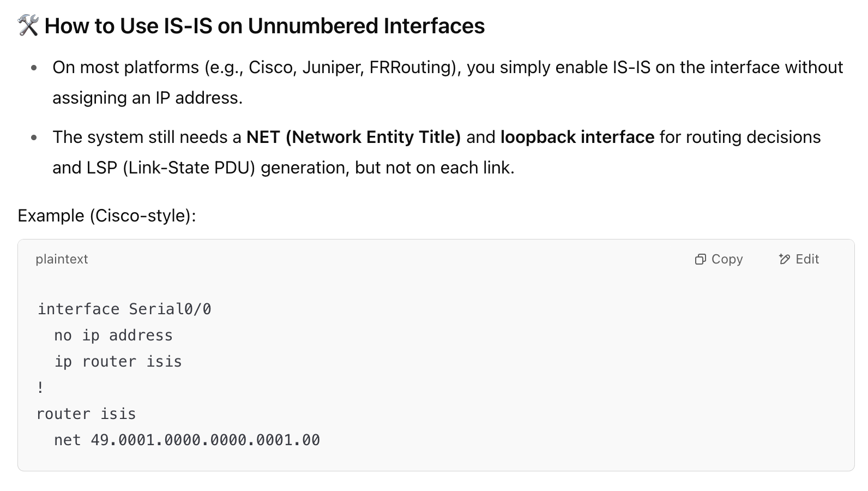Screen dimensions: 868x491
Task: Click the plaintext language label
Action: click(x=62, y=259)
